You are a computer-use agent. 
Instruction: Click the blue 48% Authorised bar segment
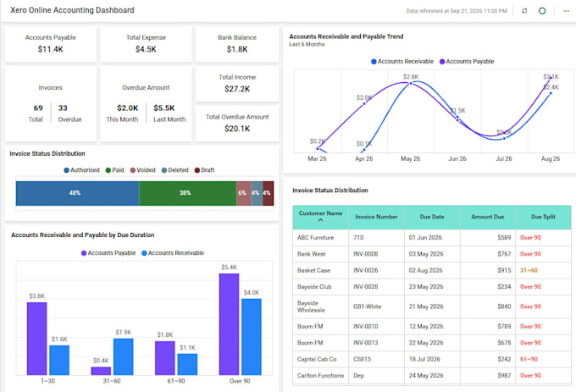pos(78,193)
